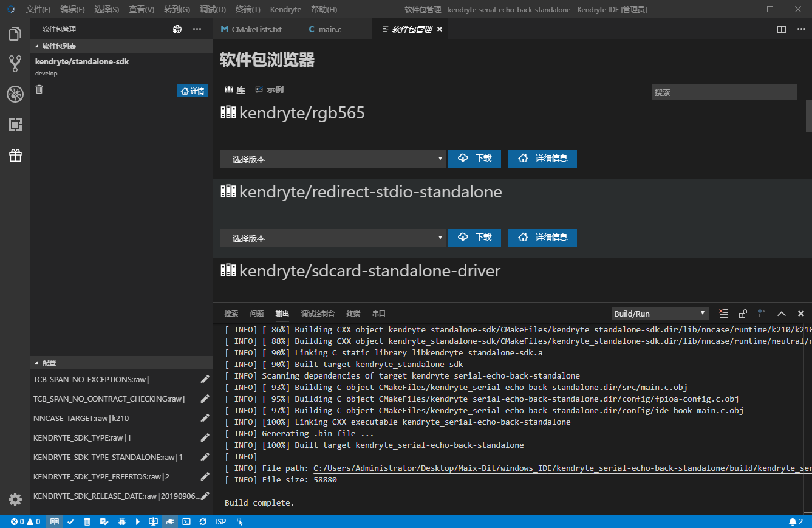Edit the KENDRYTE_SDK_TYPE:raw|1 config entry

pyautogui.click(x=205, y=437)
